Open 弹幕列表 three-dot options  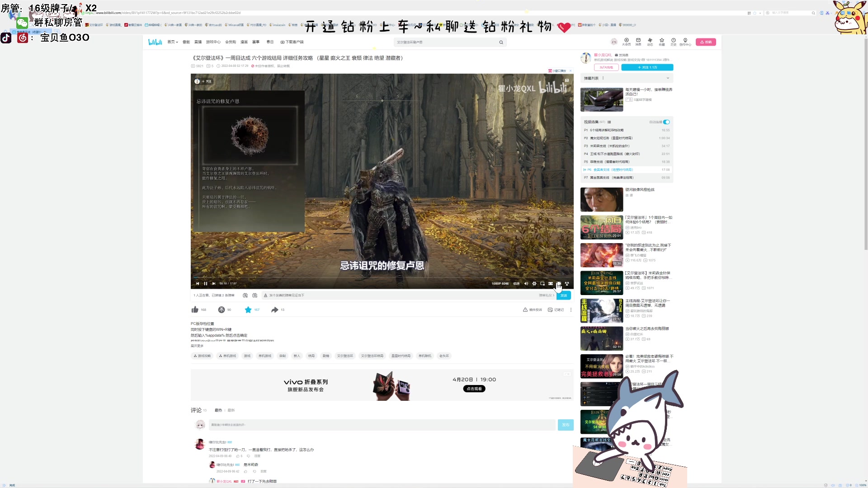coord(603,78)
